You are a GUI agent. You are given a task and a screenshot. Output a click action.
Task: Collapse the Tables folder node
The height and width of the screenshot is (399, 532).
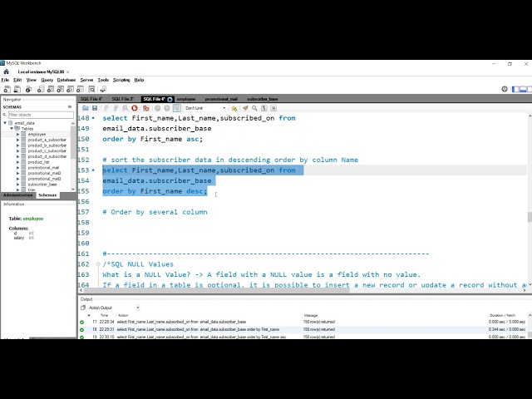tap(12, 129)
